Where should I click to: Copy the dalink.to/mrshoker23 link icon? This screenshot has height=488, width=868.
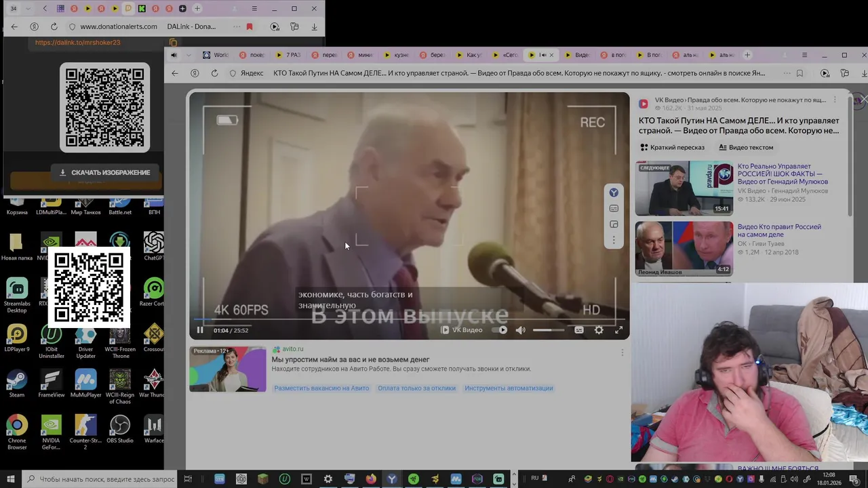[x=173, y=42]
